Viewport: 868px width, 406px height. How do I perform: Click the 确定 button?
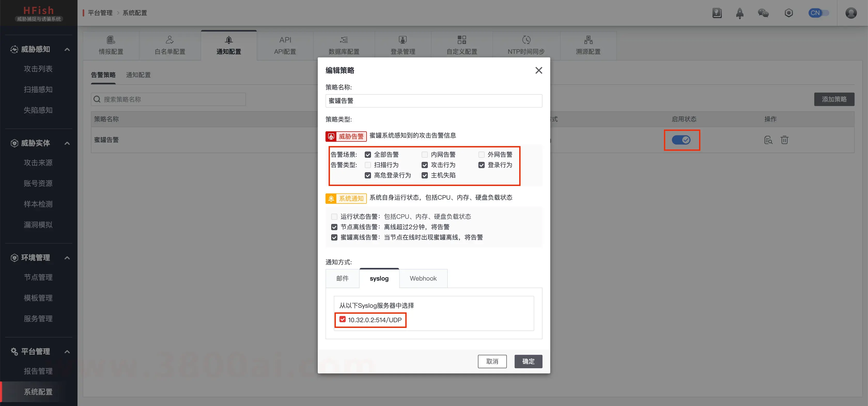pyautogui.click(x=528, y=362)
